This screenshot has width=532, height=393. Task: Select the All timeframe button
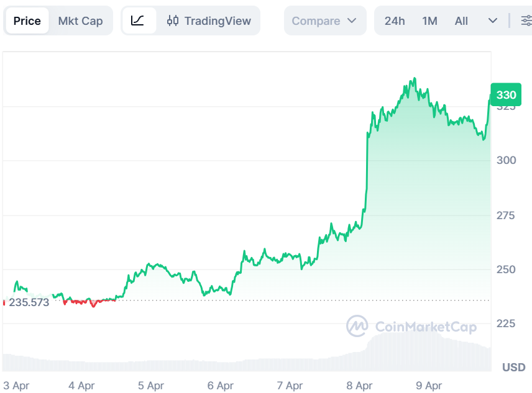pos(461,20)
